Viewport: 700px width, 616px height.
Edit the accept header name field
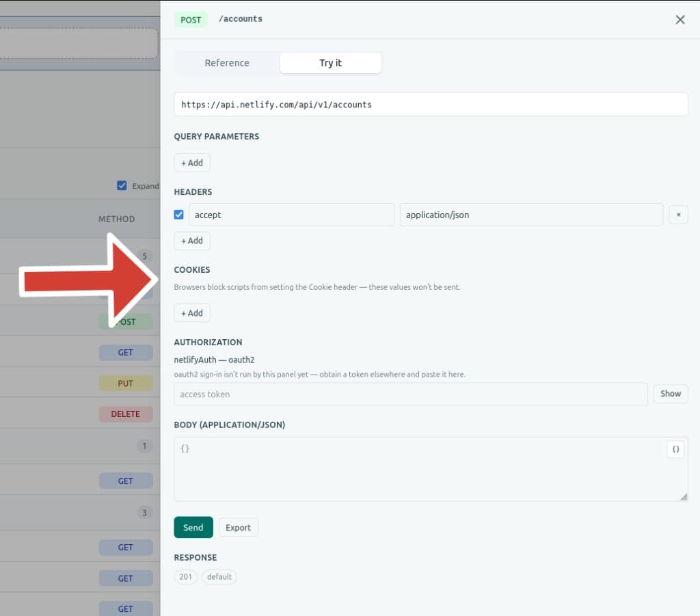[x=291, y=215]
